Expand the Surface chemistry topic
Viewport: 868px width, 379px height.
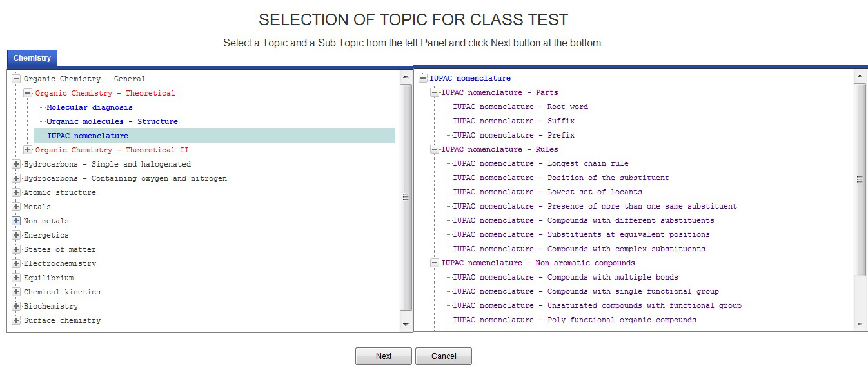point(16,320)
